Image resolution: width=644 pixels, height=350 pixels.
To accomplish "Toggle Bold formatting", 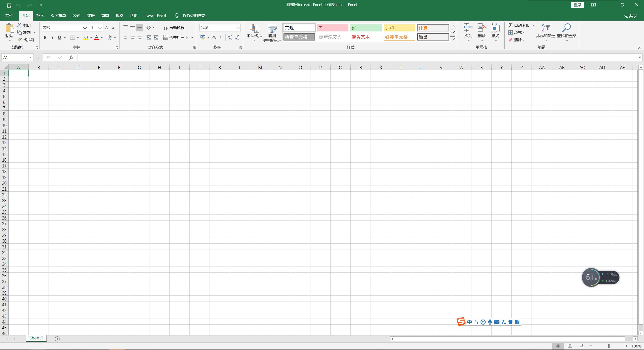I will coord(45,37).
